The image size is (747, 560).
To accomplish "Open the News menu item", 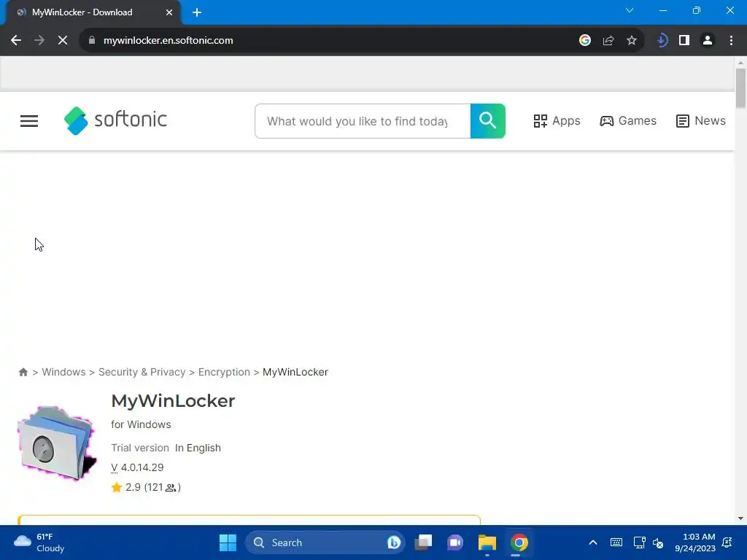I will coord(701,121).
